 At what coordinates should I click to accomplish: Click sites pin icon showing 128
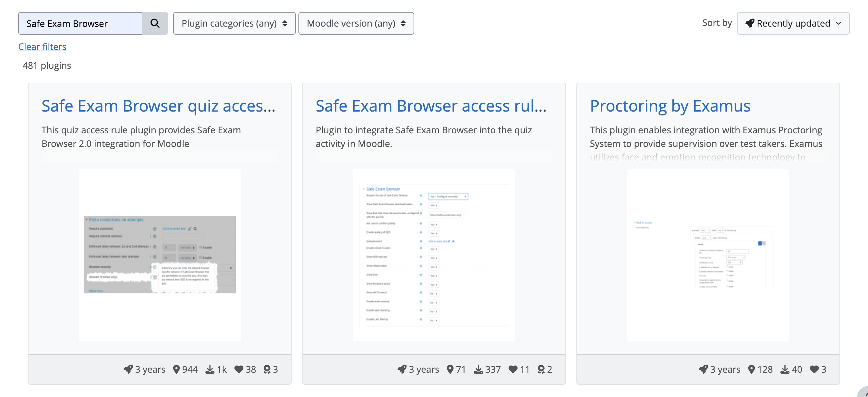(751, 369)
